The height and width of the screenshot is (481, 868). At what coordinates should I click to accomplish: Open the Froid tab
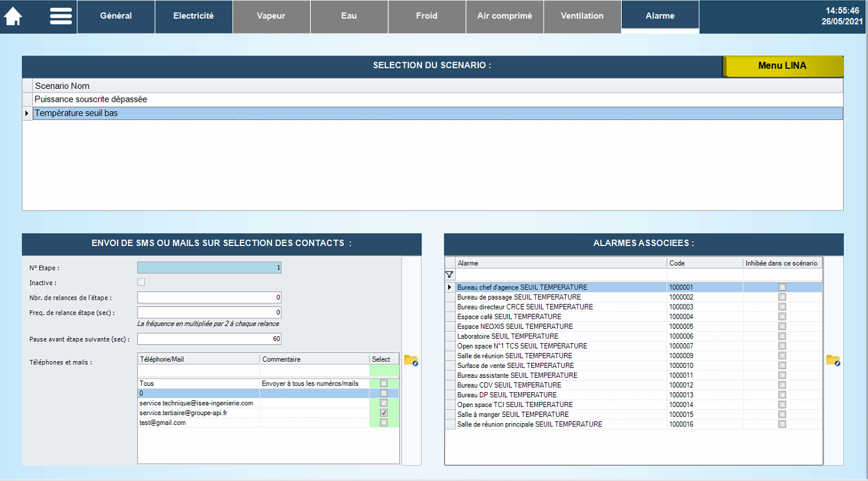427,16
